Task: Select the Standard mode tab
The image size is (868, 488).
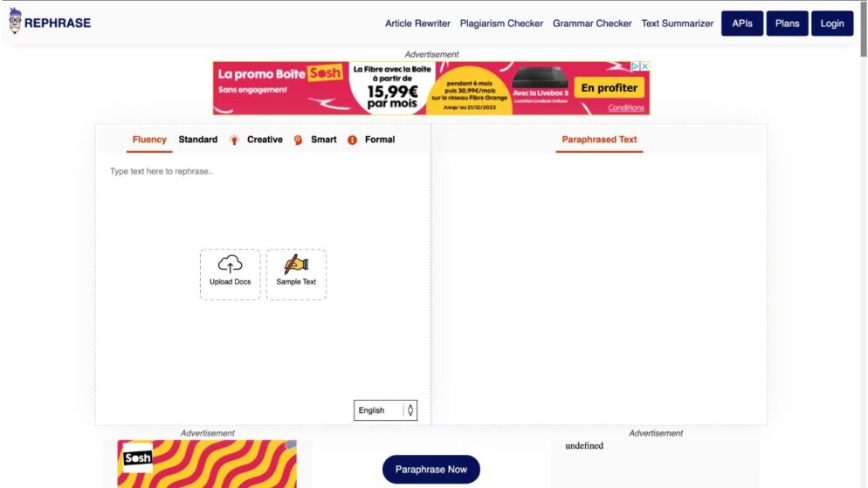Action: click(197, 140)
